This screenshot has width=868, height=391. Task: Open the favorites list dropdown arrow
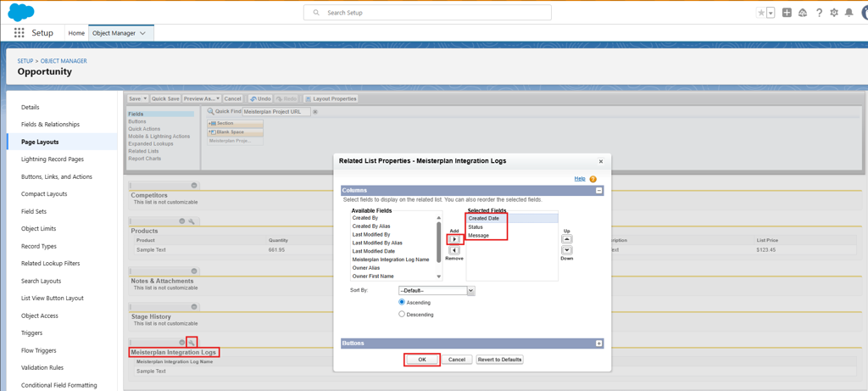coord(771,13)
